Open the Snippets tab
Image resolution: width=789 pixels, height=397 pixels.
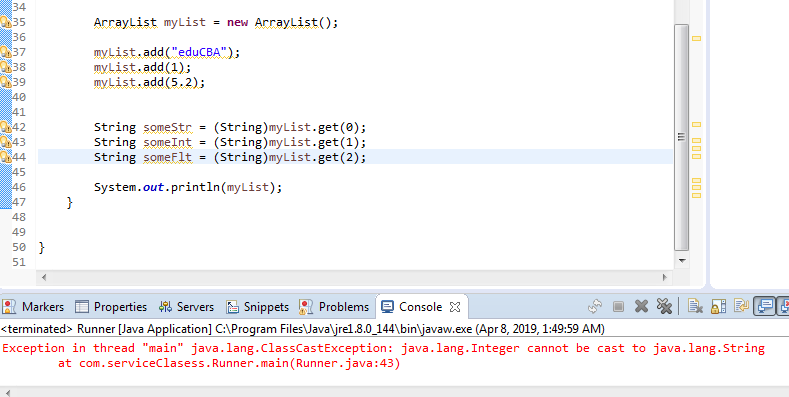point(257,307)
